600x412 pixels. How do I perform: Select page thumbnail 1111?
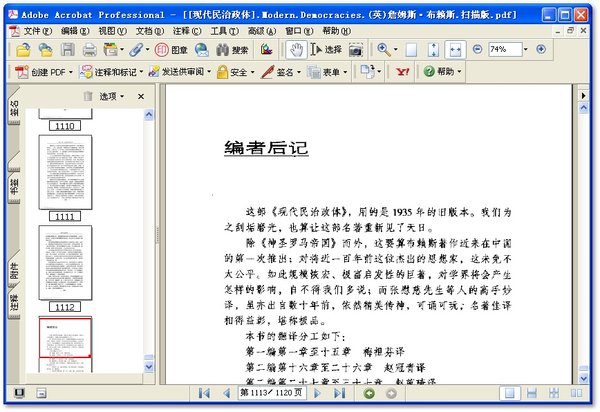[65, 172]
